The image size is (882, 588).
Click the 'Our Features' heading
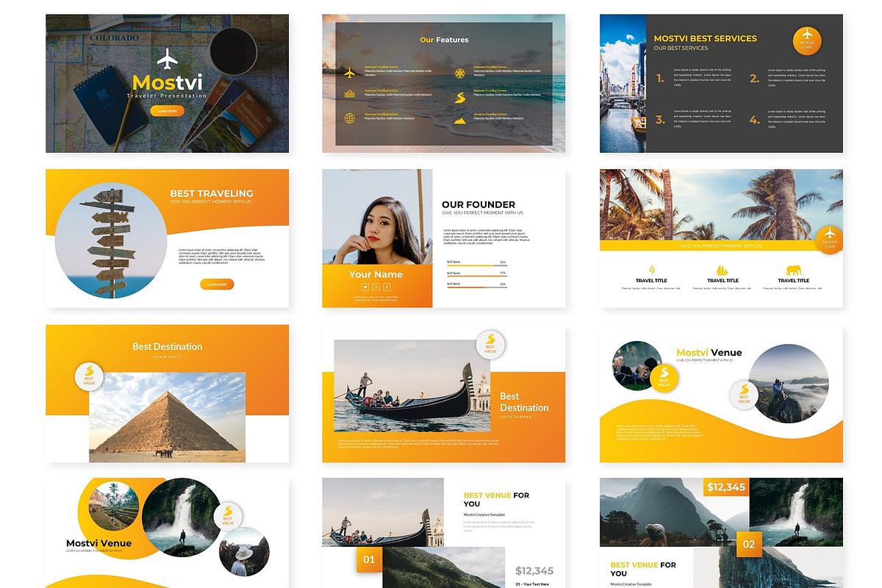444,40
